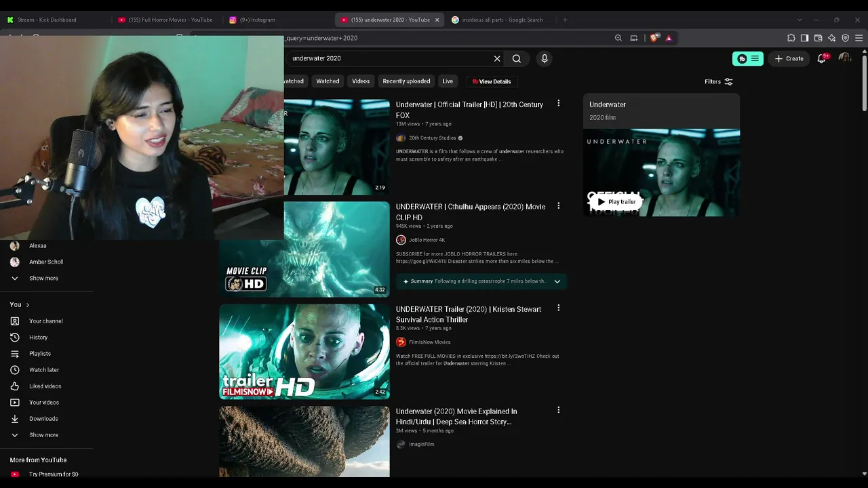Open the account avatar menu

point(845,59)
